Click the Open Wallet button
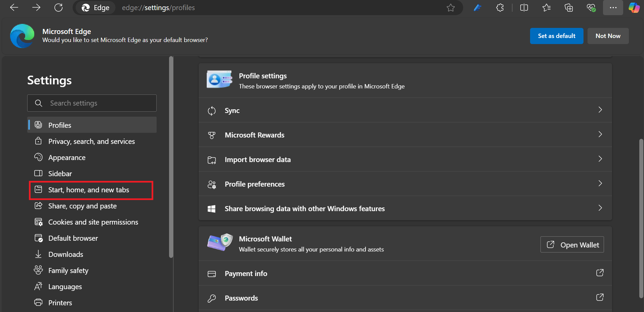Image resolution: width=644 pixels, height=312 pixels. (x=572, y=244)
